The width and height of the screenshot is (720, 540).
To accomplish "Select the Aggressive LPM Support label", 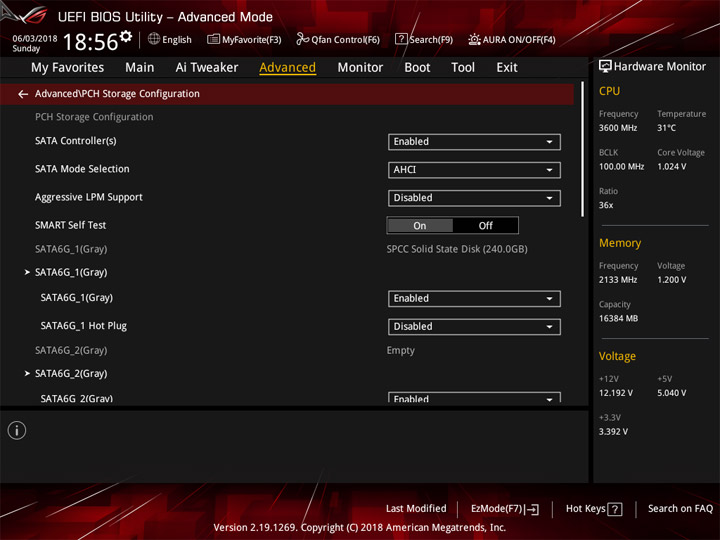I will pos(89,197).
